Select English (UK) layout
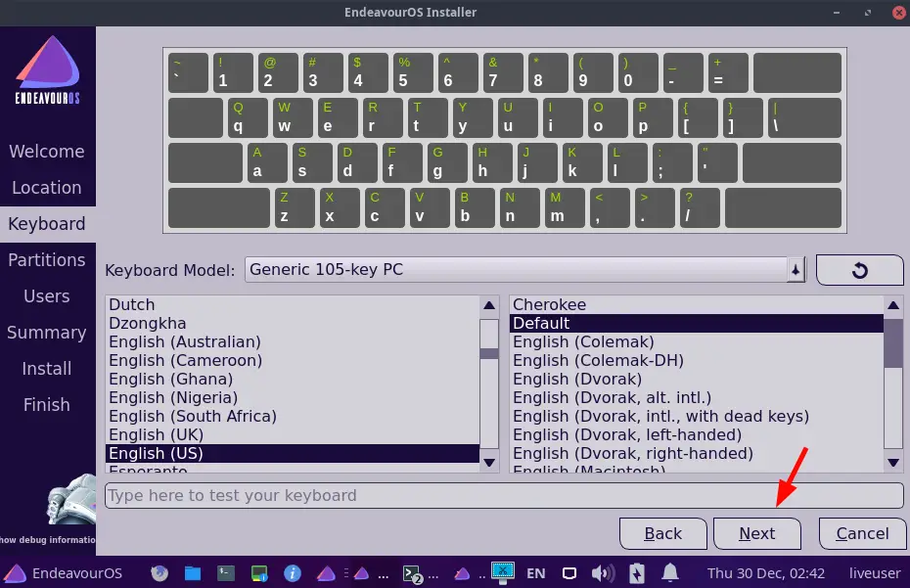This screenshot has width=910, height=588. (293, 434)
